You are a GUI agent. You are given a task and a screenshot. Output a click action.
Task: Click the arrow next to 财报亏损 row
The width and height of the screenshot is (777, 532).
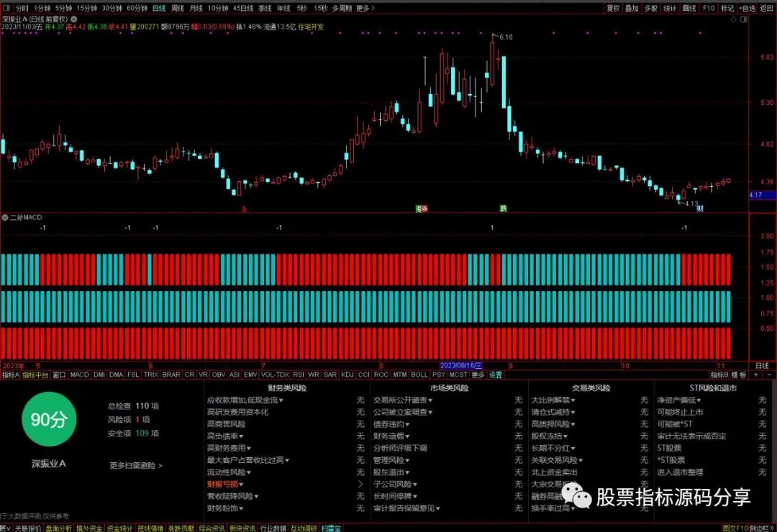pos(360,484)
